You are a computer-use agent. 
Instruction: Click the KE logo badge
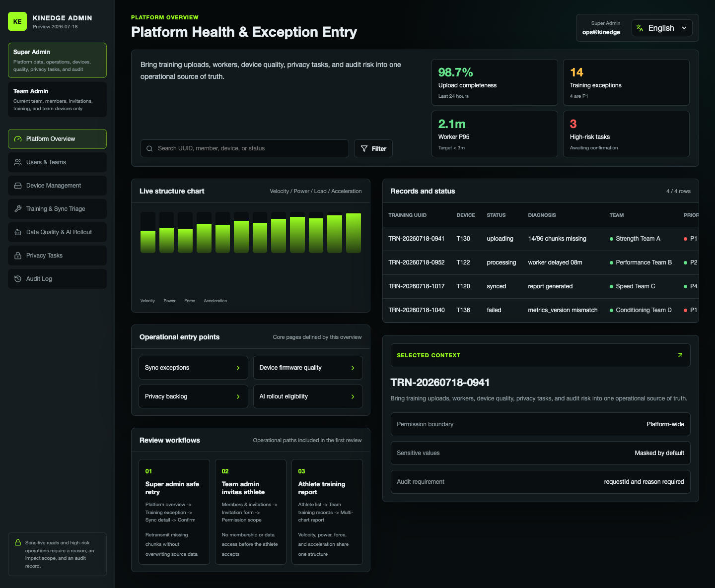[x=17, y=21]
